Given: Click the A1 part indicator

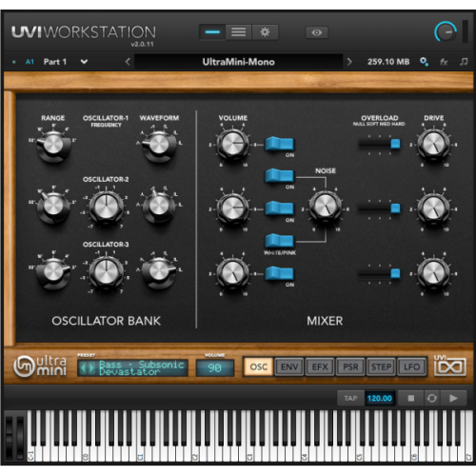Looking at the screenshot, I should tap(30, 62).
